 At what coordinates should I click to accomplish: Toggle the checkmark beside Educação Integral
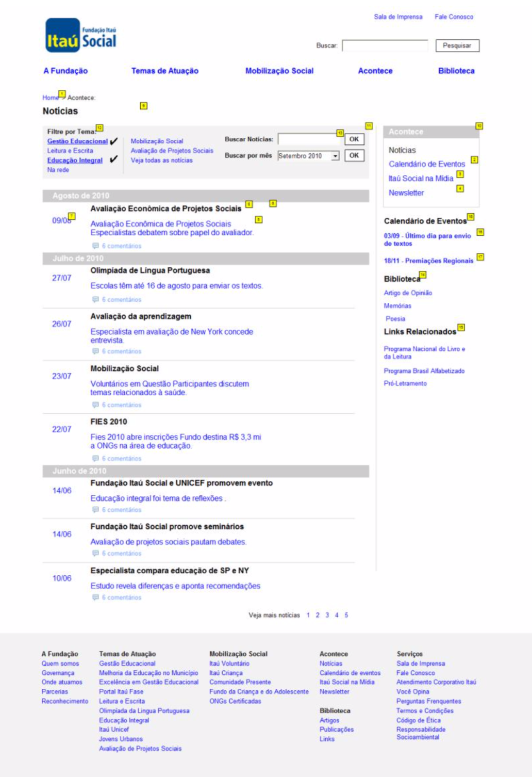[x=113, y=159]
